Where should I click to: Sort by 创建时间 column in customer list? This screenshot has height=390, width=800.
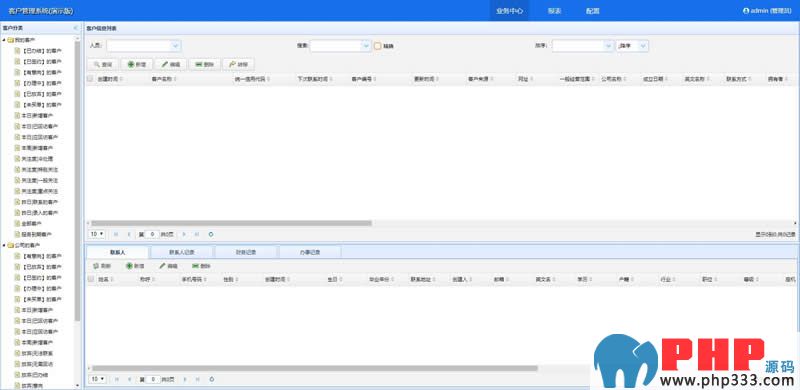click(109, 79)
